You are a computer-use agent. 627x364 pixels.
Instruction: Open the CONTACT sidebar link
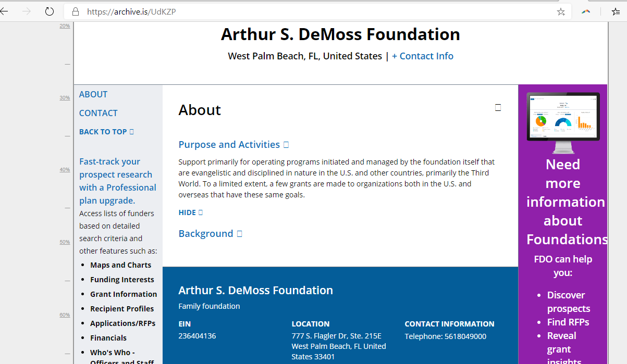pyautogui.click(x=99, y=113)
